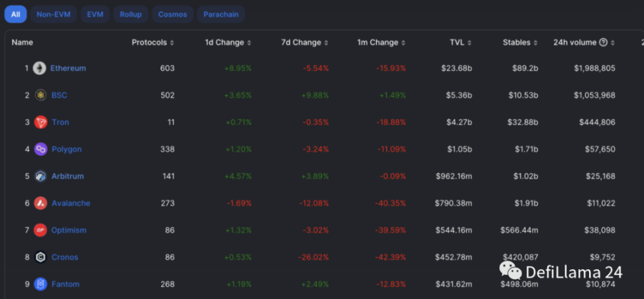Sort table by Stables column
The height and width of the screenshot is (299, 644).
[x=519, y=42]
